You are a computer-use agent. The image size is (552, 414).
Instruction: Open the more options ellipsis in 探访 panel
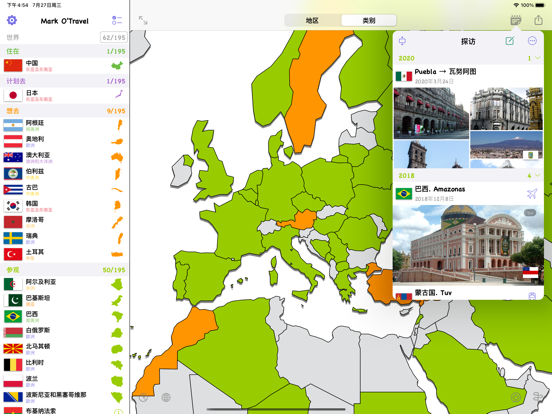532,41
